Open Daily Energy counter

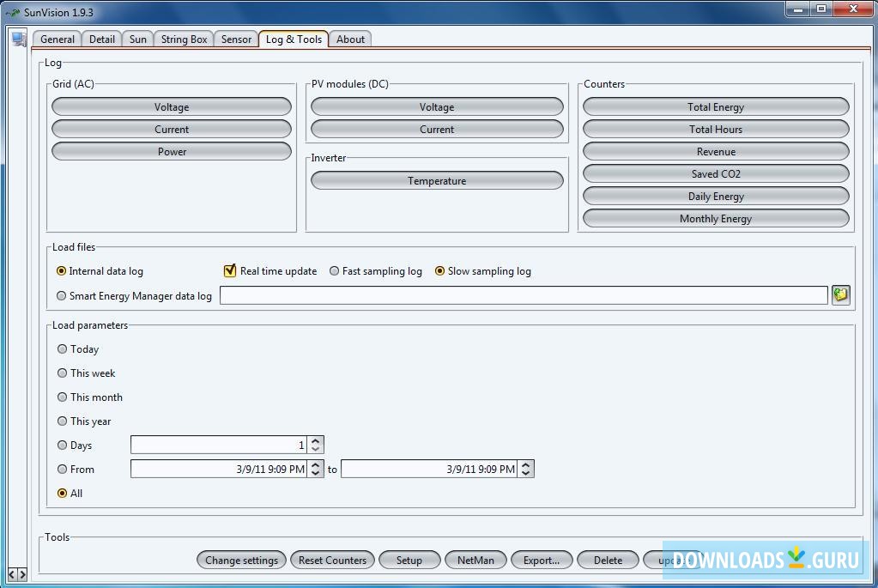716,197
